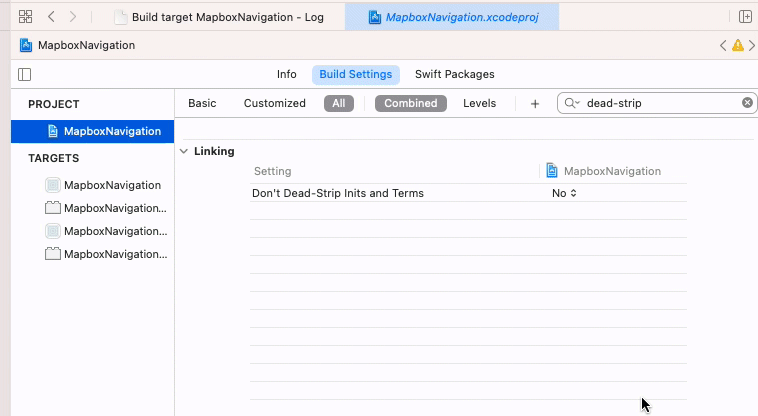Jump to the next issue

point(752,45)
